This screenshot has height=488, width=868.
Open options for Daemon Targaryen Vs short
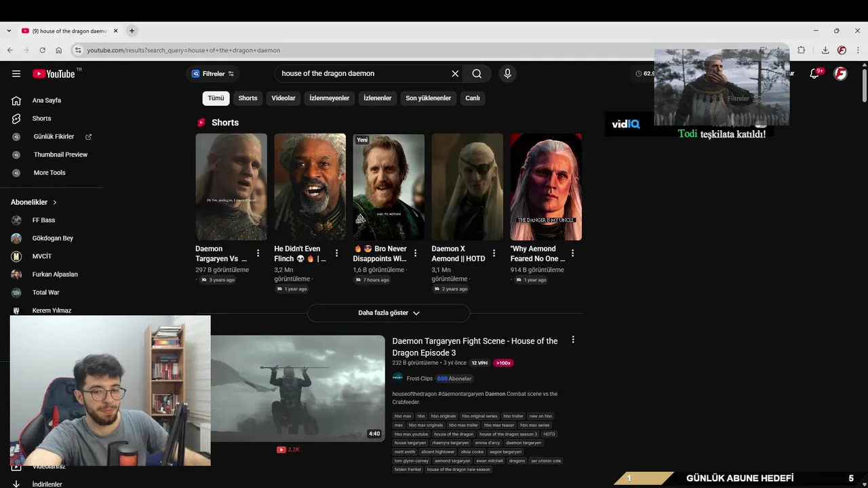click(x=258, y=253)
